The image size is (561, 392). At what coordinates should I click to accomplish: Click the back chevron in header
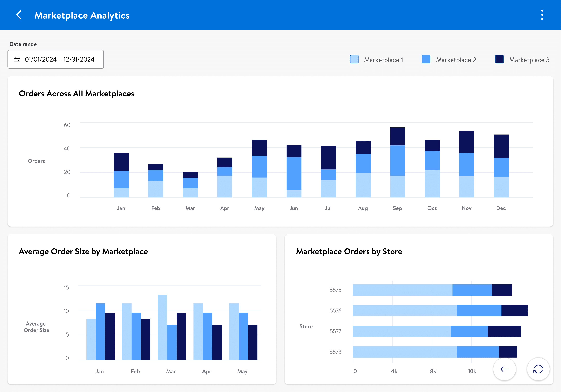19,15
